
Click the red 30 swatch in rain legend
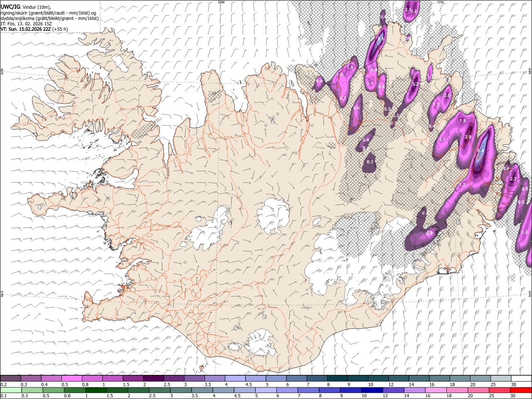521,390
